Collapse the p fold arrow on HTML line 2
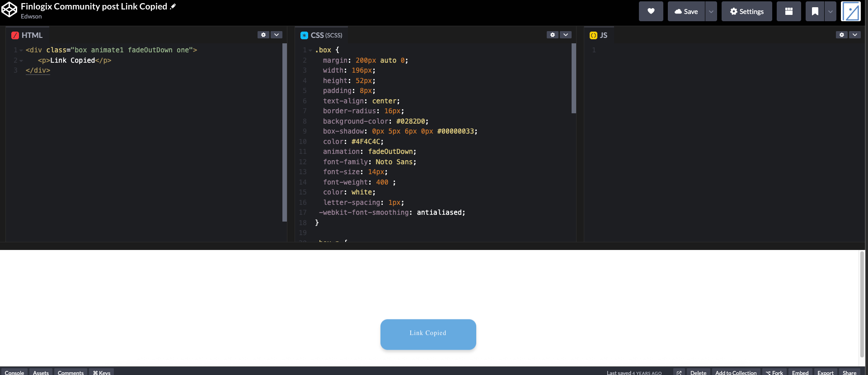 (x=21, y=60)
